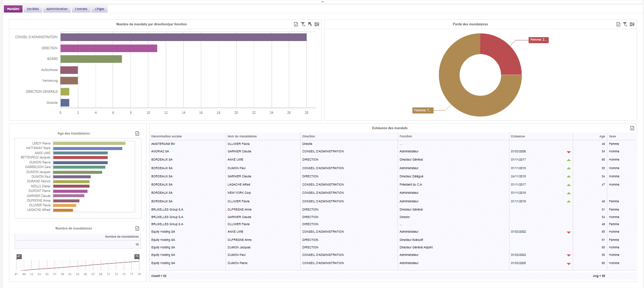The height and width of the screenshot is (288, 644).
Task: Select the DIRECTION GENERALE bar
Action: (65, 92)
